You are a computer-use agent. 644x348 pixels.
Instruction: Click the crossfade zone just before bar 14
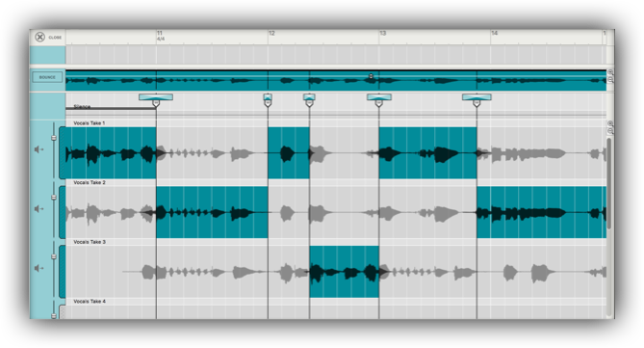tap(477, 97)
